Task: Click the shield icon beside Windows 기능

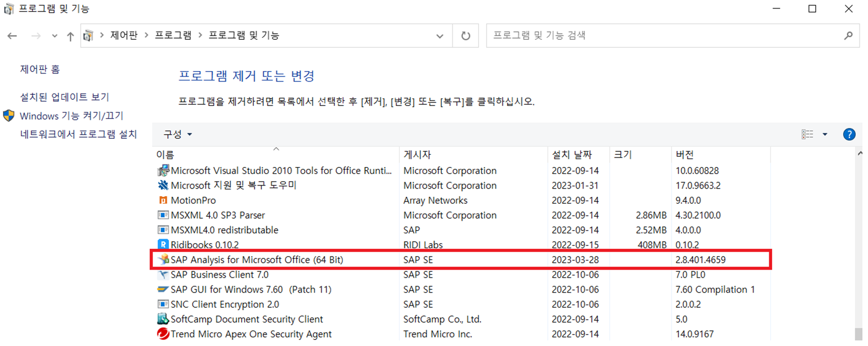Action: pyautogui.click(x=9, y=116)
